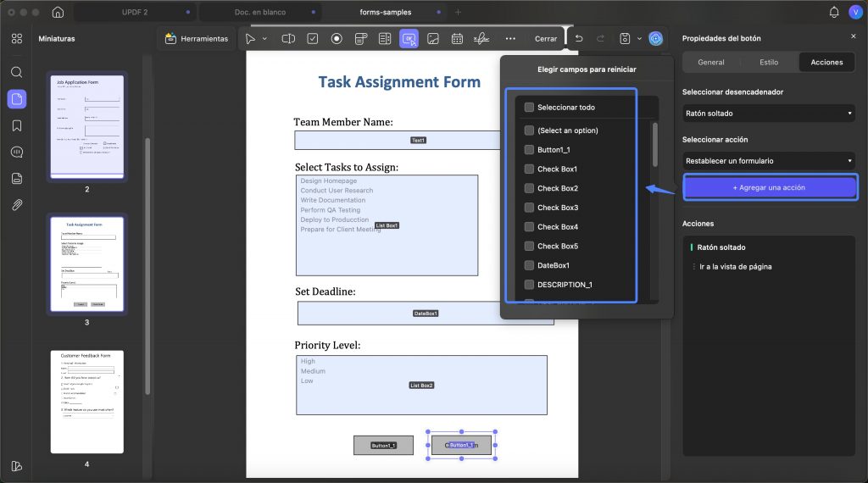This screenshot has width=868, height=483.
Task: Select the Ratón soltado entry in Acciones list
Action: (721, 247)
